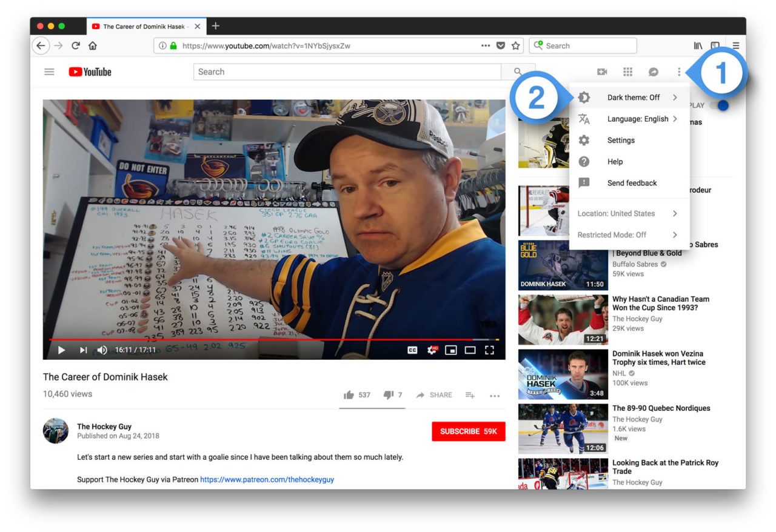
Task: Mute the video volume
Action: [102, 350]
